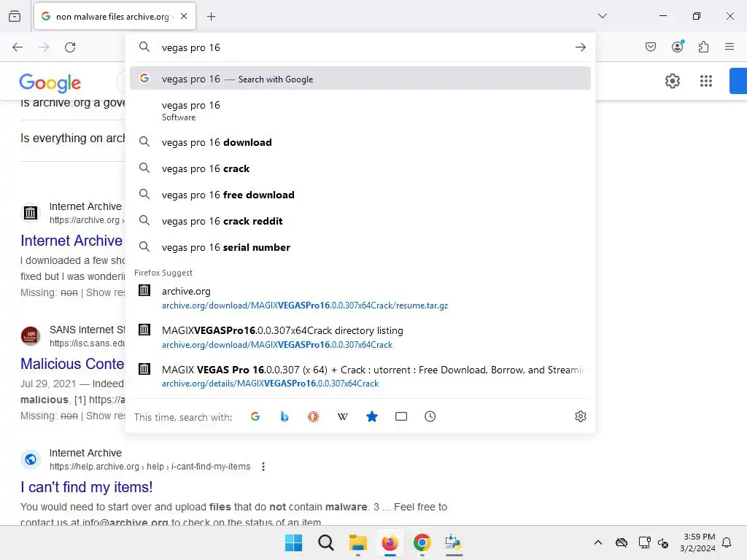
Task: Open the list all tabs chevron
Action: tap(602, 16)
